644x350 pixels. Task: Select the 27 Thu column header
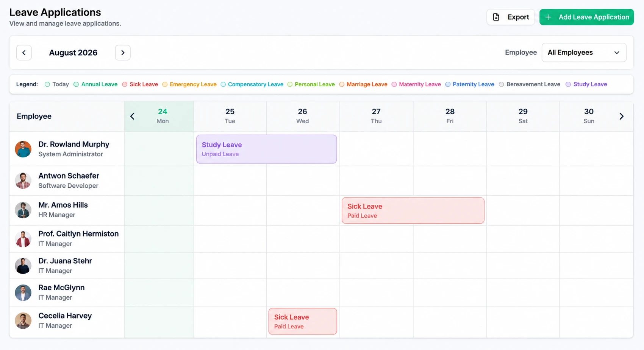pyautogui.click(x=376, y=116)
